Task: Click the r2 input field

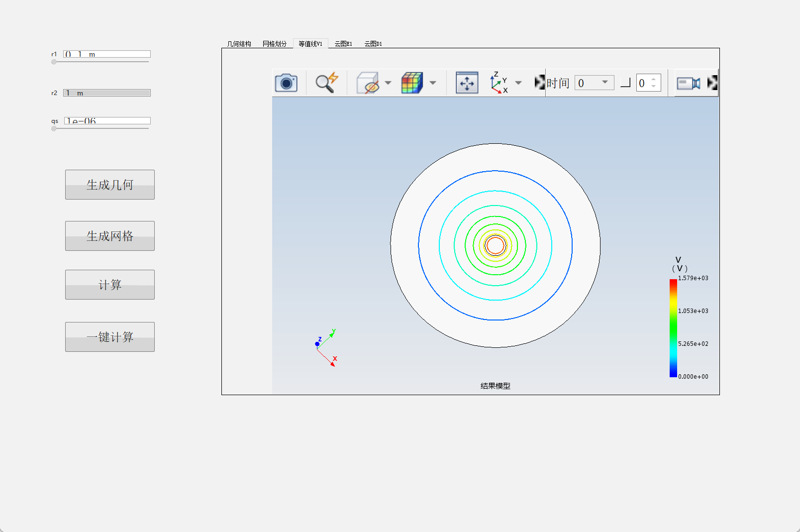Action: 107,93
